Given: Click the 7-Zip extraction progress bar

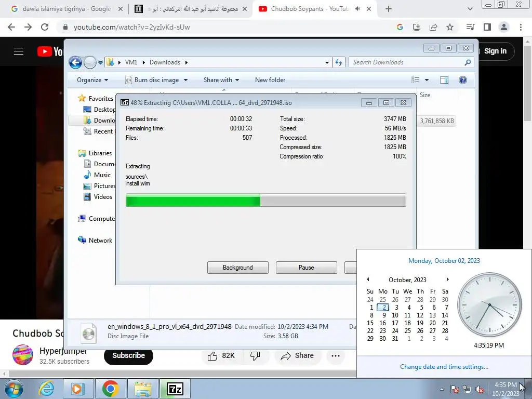Looking at the screenshot, I should click(x=265, y=200).
